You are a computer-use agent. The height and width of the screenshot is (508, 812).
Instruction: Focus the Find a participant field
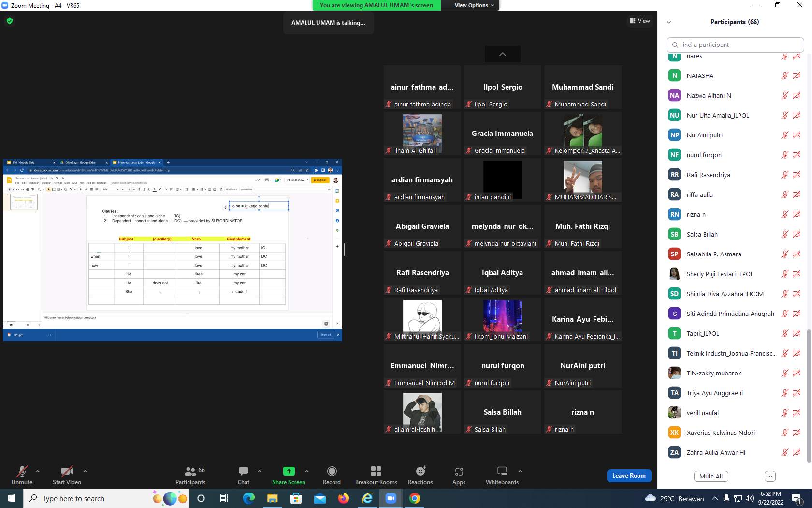735,45
